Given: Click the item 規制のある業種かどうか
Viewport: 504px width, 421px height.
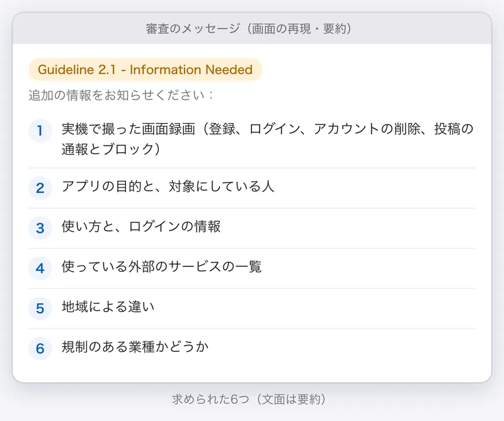Looking at the screenshot, I should click(x=135, y=347).
